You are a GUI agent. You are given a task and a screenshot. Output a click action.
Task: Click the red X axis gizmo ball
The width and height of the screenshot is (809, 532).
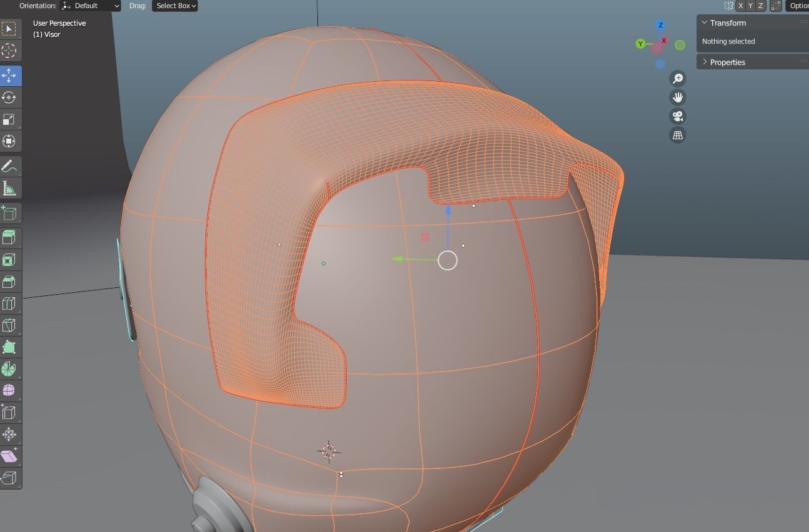[663, 41]
